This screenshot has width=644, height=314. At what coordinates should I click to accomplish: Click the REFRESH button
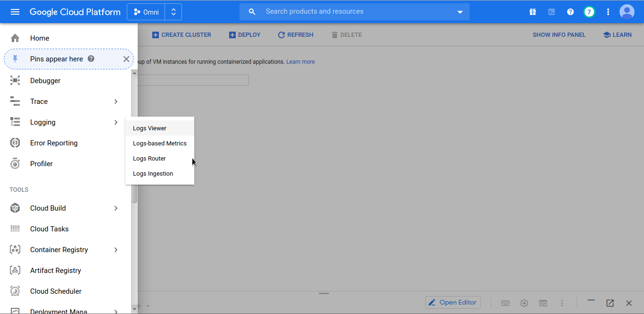click(x=296, y=35)
